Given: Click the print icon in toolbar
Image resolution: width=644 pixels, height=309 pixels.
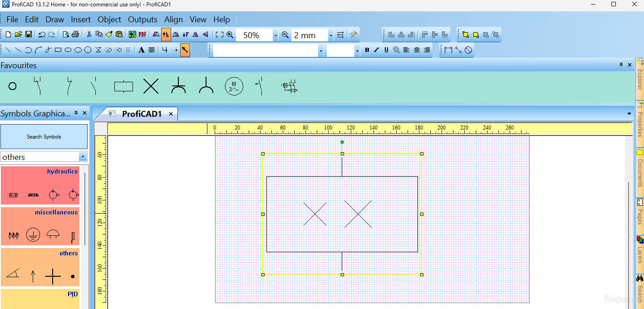Looking at the screenshot, I should (x=75, y=35).
